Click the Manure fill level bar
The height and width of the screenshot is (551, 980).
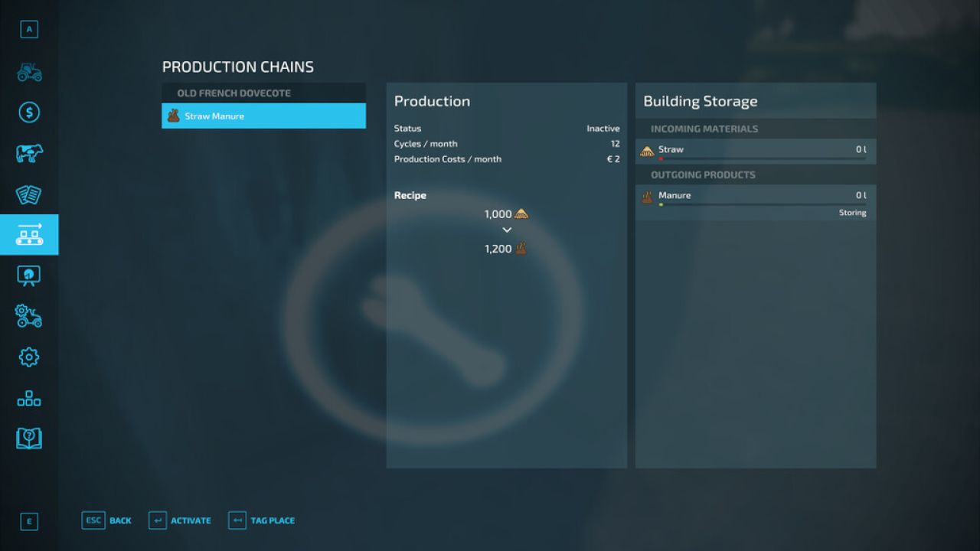click(x=763, y=205)
